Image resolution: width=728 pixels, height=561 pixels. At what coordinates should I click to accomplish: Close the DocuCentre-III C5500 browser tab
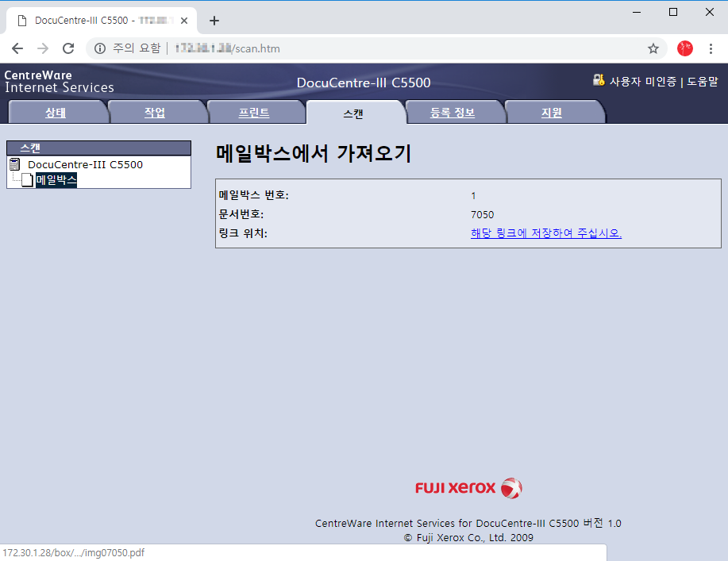(184, 21)
